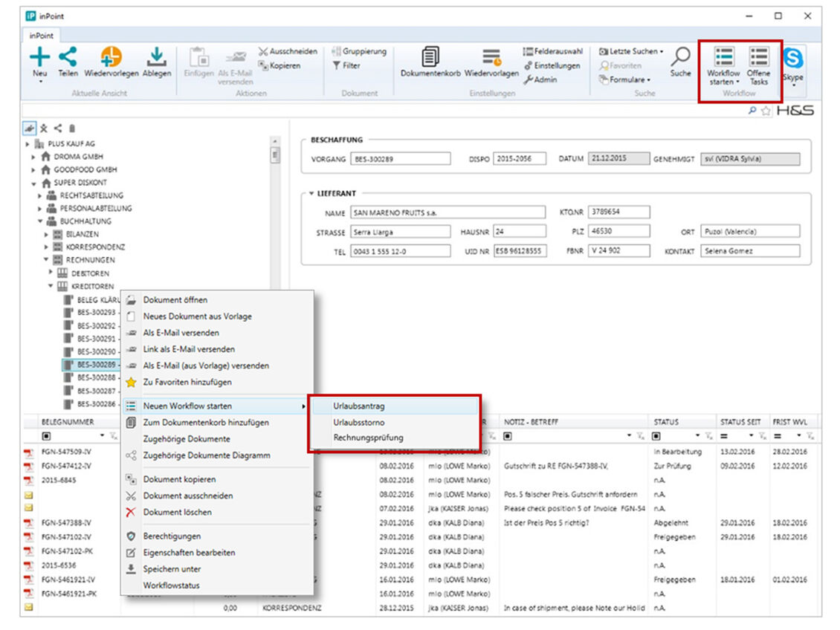Click the Skype icon

coord(793,57)
